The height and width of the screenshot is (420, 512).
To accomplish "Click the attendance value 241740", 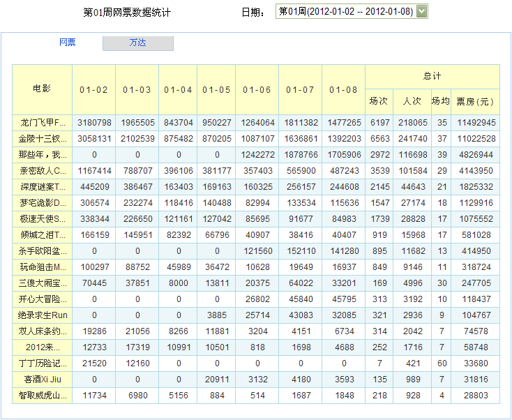I will [413, 139].
